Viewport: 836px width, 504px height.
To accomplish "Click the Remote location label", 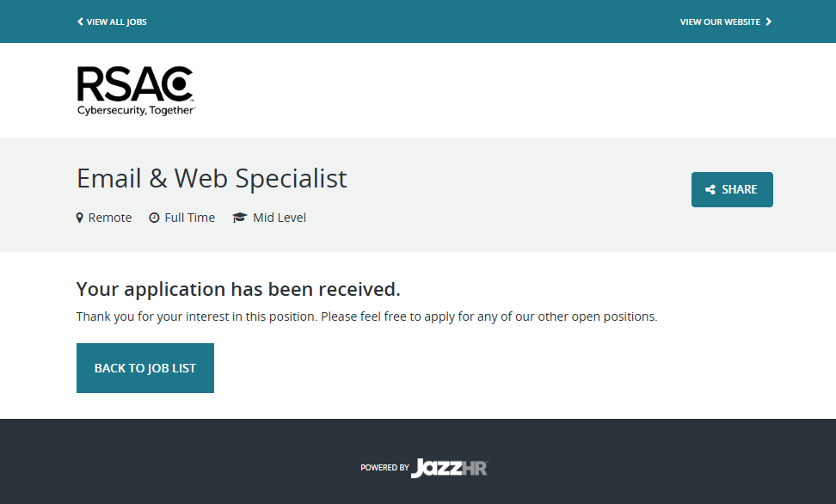I will pos(110,218).
